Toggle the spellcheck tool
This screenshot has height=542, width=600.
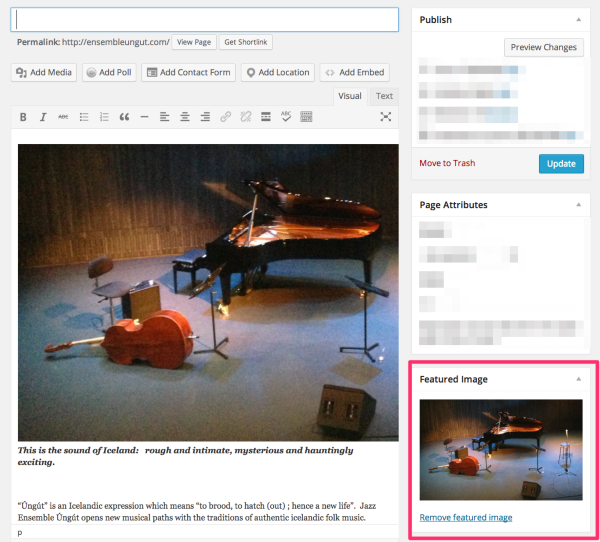(x=286, y=117)
